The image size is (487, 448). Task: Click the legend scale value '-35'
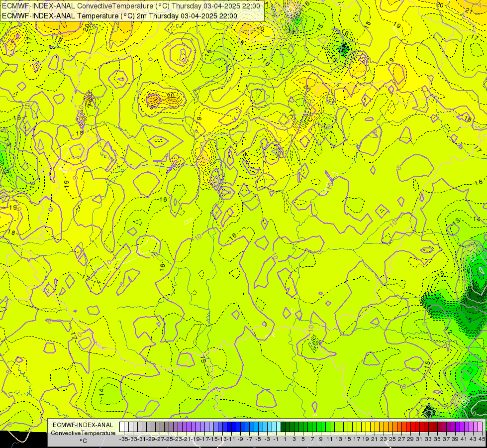pyautogui.click(x=123, y=439)
